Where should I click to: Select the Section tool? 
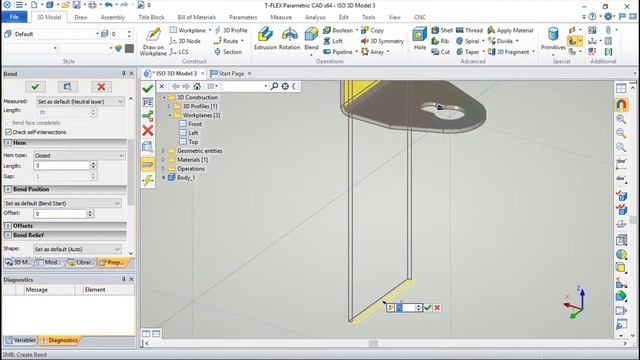tap(228, 52)
